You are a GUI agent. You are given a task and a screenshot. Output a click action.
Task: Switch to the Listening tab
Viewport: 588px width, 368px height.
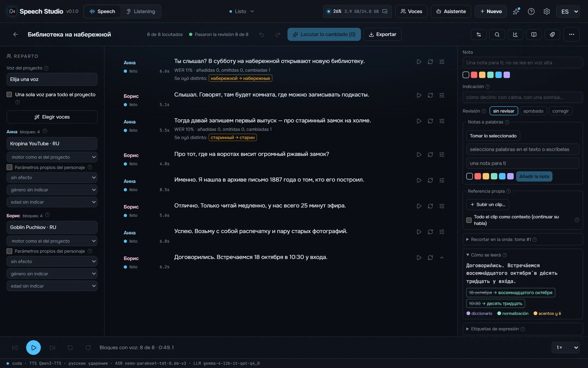tap(141, 11)
